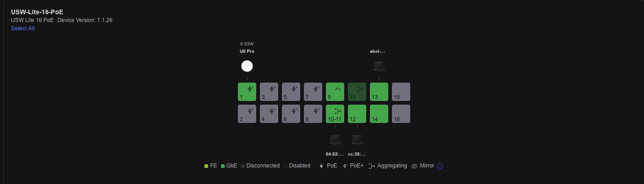
Task: Select disconnected port 15
Action: (x=401, y=92)
